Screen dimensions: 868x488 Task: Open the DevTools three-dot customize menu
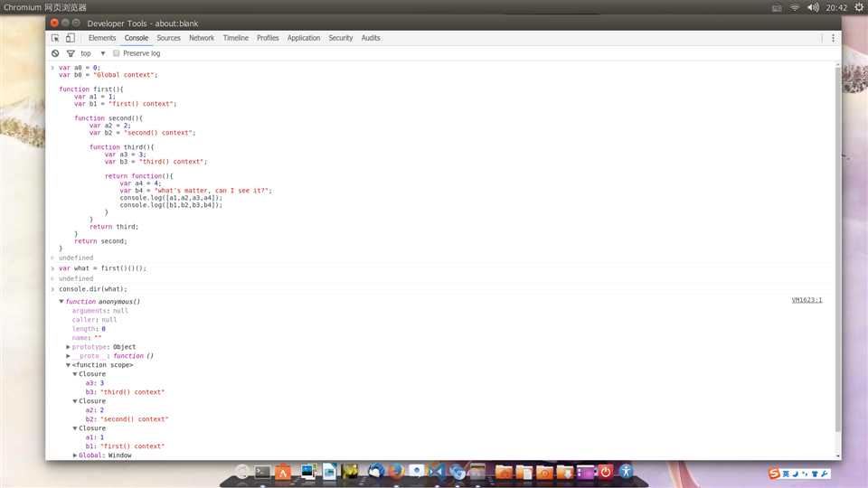pyautogui.click(x=833, y=38)
